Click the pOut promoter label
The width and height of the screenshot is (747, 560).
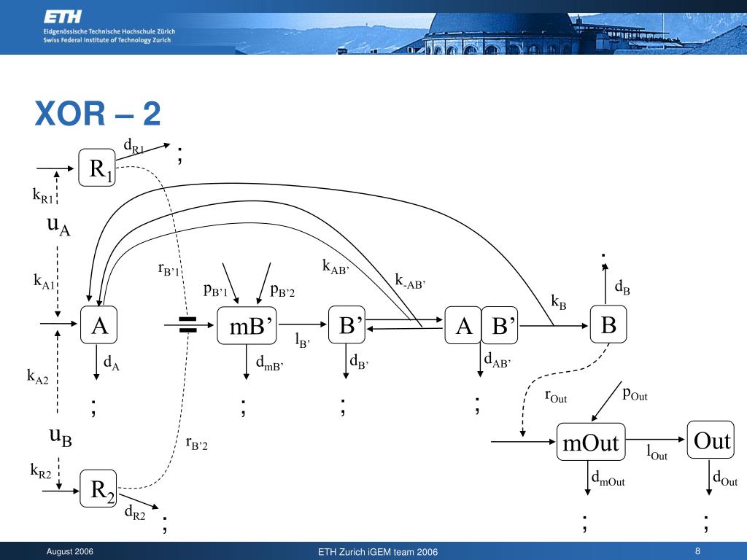pyautogui.click(x=635, y=394)
